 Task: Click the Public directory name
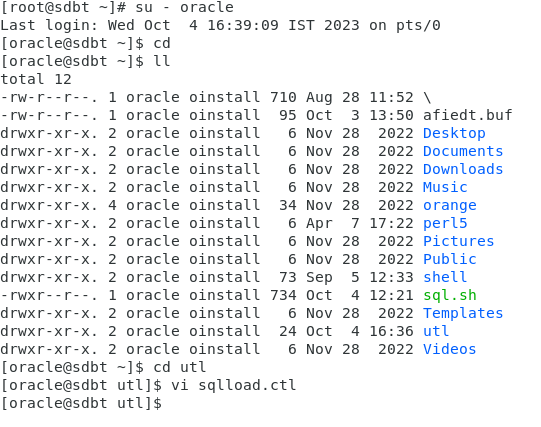click(x=450, y=259)
